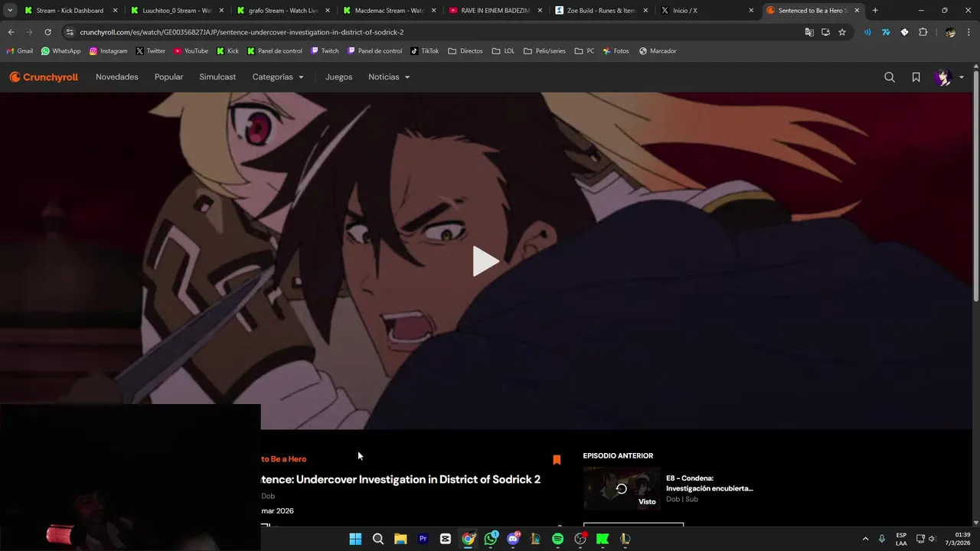Switch to Zoe Build - Runes tab
Image resolution: width=980 pixels, height=551 pixels.
(x=602, y=11)
